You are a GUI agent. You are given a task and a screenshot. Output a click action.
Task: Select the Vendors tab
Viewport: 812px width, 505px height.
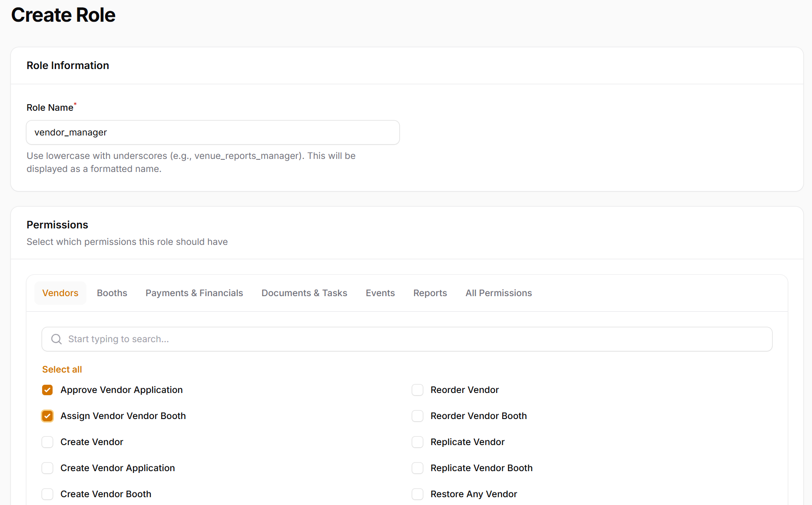pyautogui.click(x=60, y=293)
